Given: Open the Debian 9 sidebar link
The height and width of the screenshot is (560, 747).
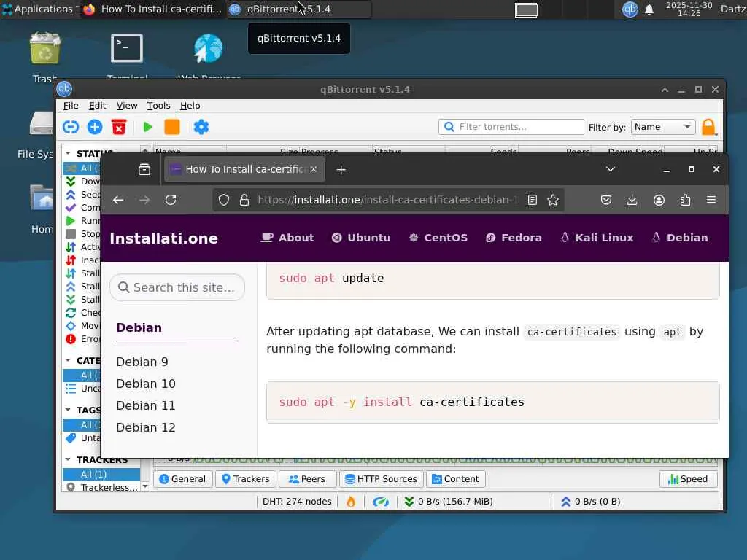Looking at the screenshot, I should coord(142,362).
